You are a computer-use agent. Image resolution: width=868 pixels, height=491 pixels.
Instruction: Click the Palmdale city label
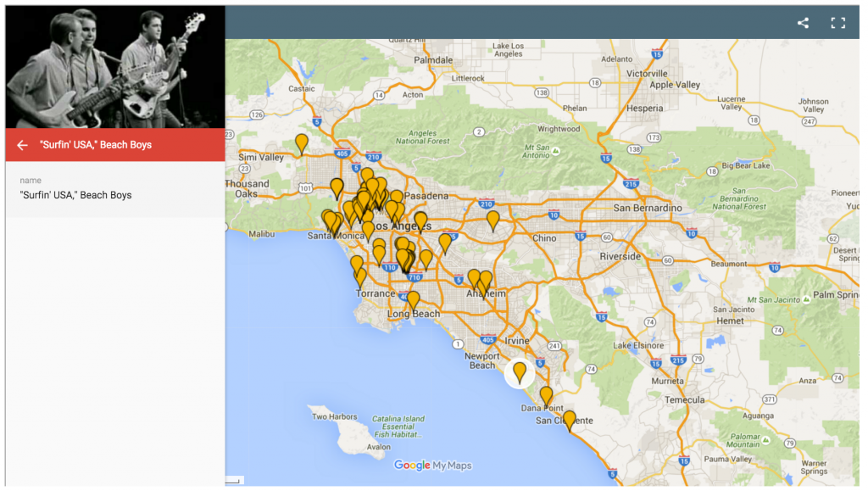click(434, 60)
